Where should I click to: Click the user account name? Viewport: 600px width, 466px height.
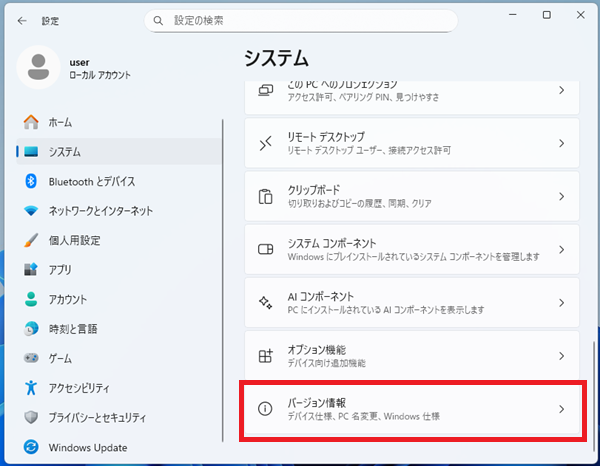(79, 62)
